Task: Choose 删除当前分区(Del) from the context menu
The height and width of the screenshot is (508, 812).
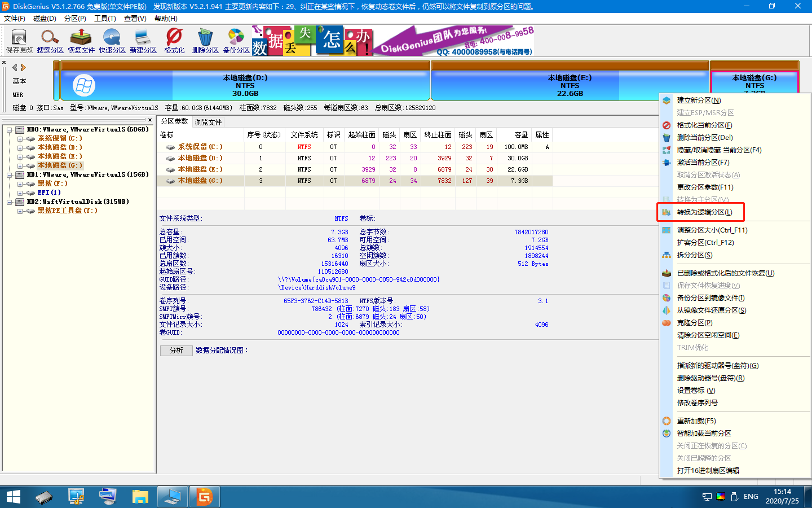Action: point(735,138)
